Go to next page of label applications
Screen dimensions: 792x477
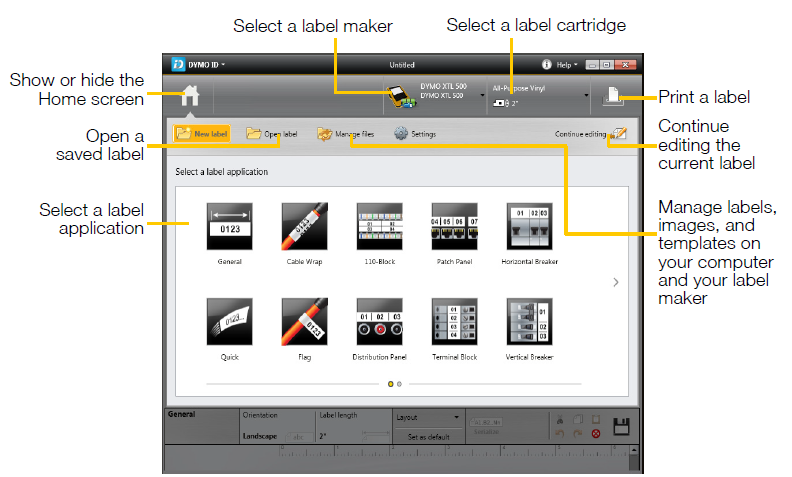coord(616,282)
